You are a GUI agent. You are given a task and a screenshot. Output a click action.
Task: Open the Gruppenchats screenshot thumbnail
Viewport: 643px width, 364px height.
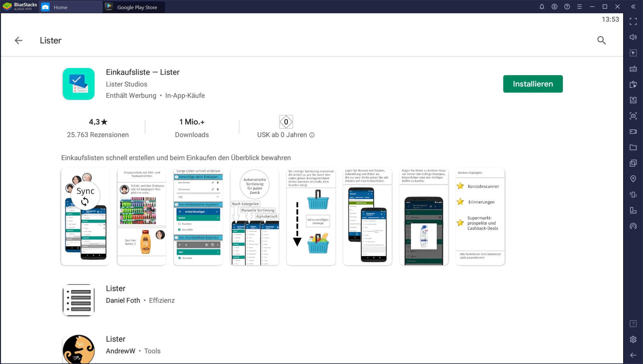coord(142,217)
